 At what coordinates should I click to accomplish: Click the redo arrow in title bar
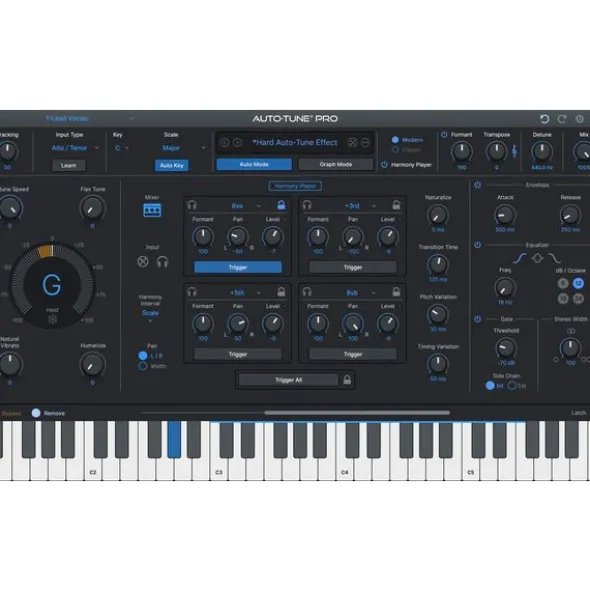(x=562, y=119)
